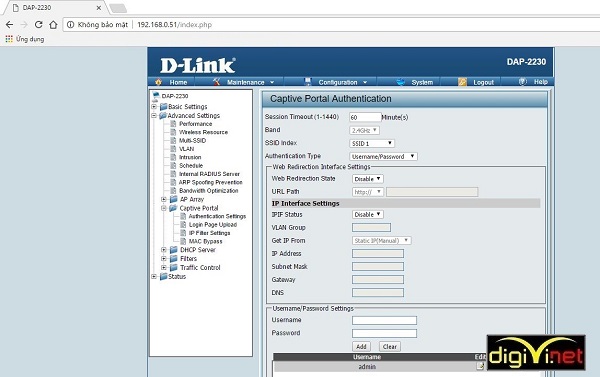Viewport: 600px width, 377px height.
Task: Open the browser home page icon
Action: [53, 24]
